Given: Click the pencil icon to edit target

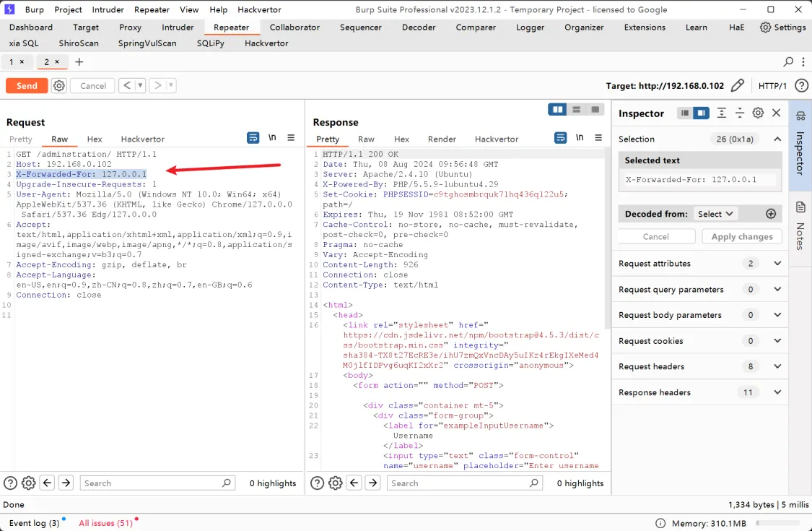Looking at the screenshot, I should (737, 86).
